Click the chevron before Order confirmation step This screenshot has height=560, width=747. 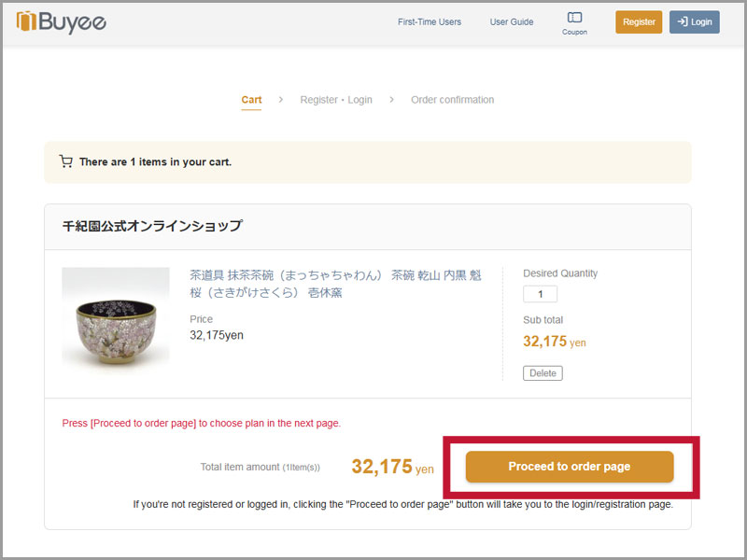[391, 100]
